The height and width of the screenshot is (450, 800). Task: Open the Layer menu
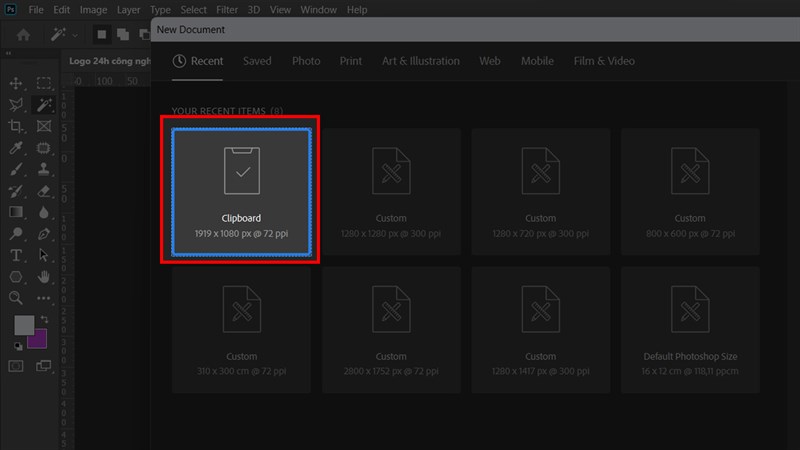[x=129, y=10]
